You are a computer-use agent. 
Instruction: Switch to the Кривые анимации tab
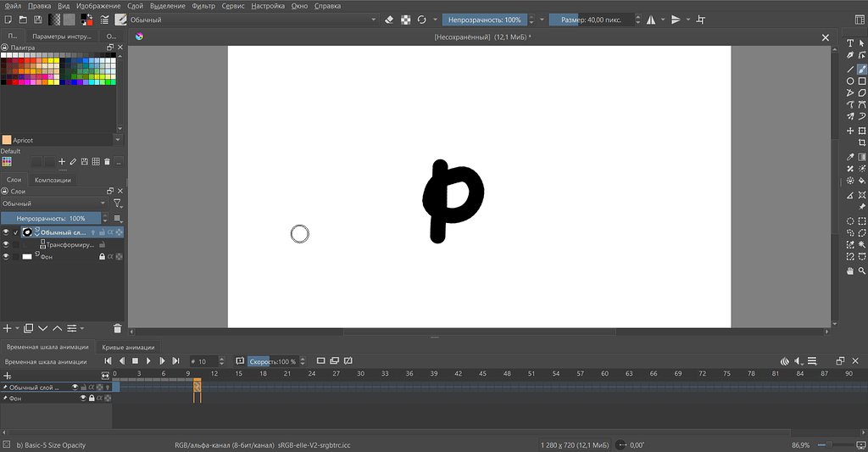click(128, 347)
